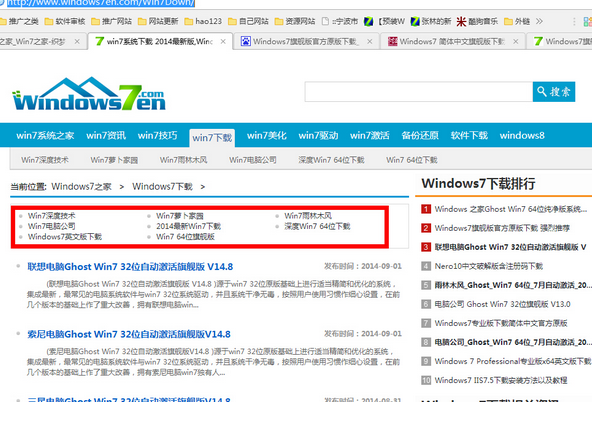Image resolution: width=592 pixels, height=423 pixels.
Task: Open Win7萝卜家园 in sub-navigation bar
Action: pyautogui.click(x=114, y=160)
